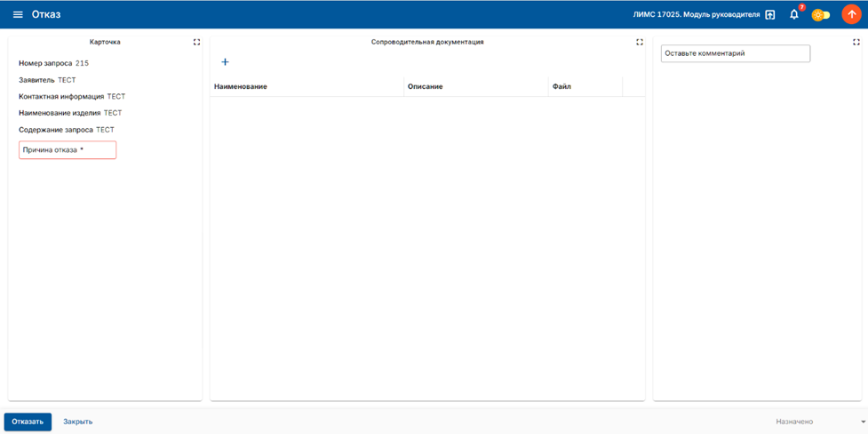Expand the Карточка panel to fullscreen
The image size is (868, 434).
[197, 42]
